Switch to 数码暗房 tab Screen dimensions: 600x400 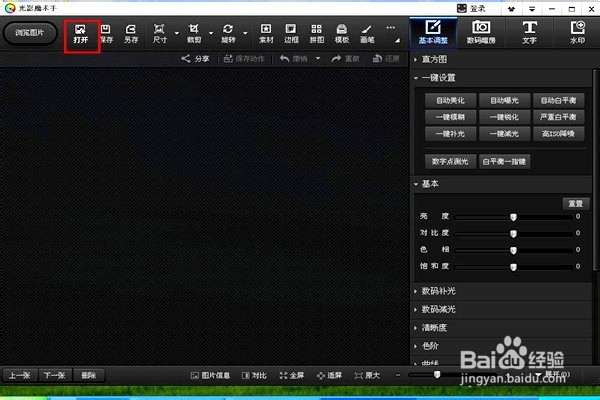[x=481, y=33]
